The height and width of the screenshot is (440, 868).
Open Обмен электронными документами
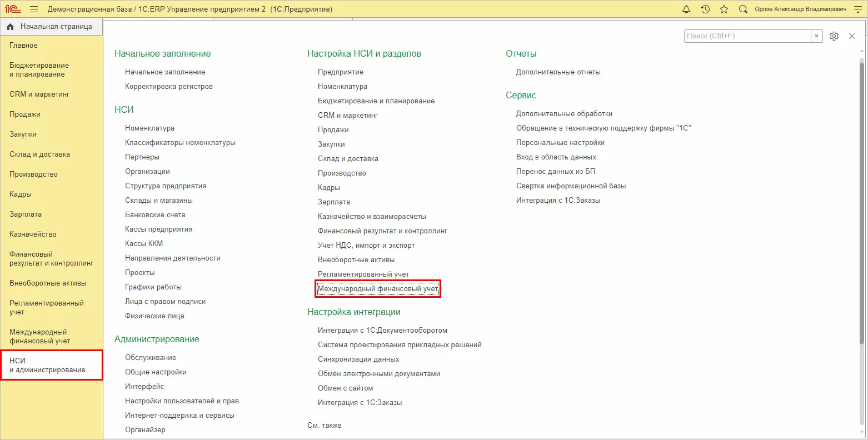tap(379, 374)
